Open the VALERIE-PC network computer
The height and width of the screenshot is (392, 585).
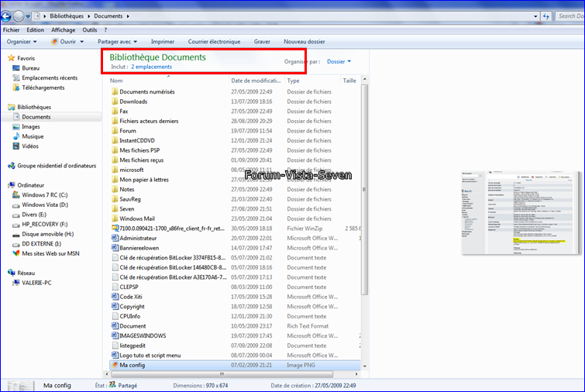coord(36,283)
